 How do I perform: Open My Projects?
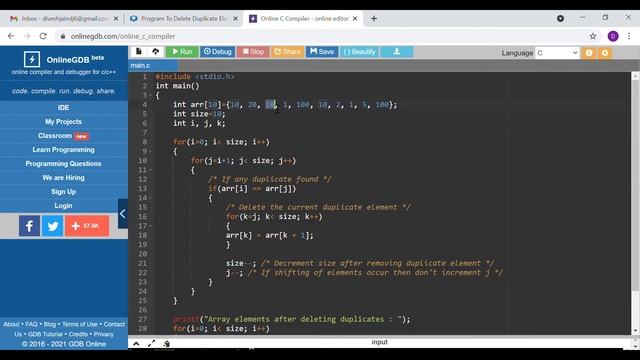tap(63, 122)
